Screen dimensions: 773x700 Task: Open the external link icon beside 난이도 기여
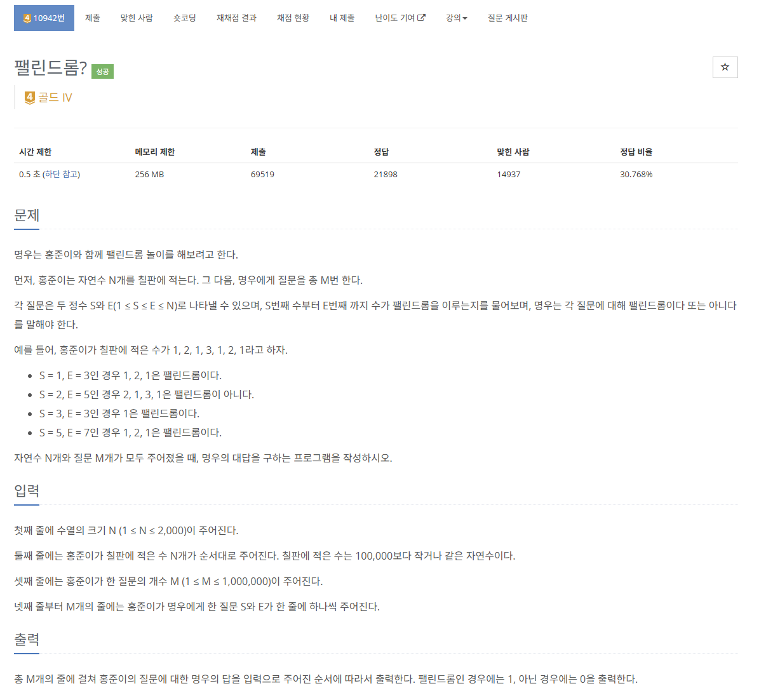click(421, 17)
